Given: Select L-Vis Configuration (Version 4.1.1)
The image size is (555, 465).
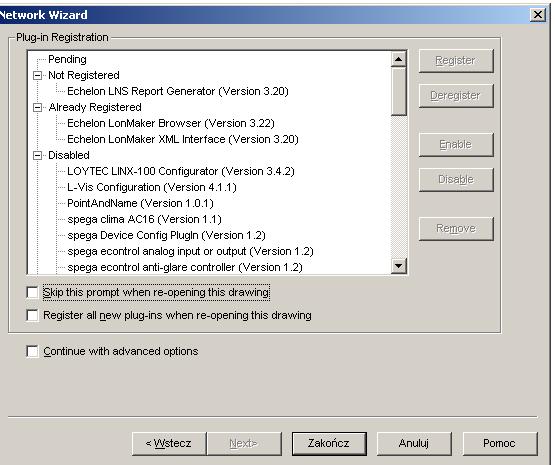Looking at the screenshot, I should (x=151, y=187).
